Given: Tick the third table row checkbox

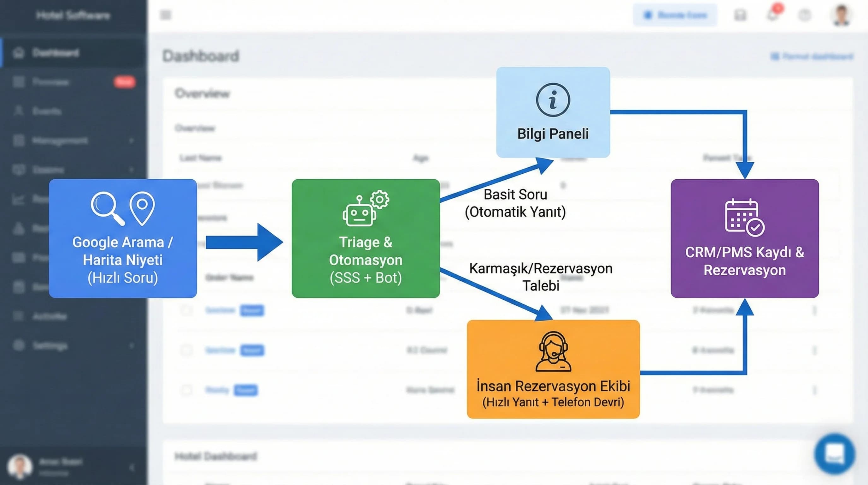Looking at the screenshot, I should (186, 390).
